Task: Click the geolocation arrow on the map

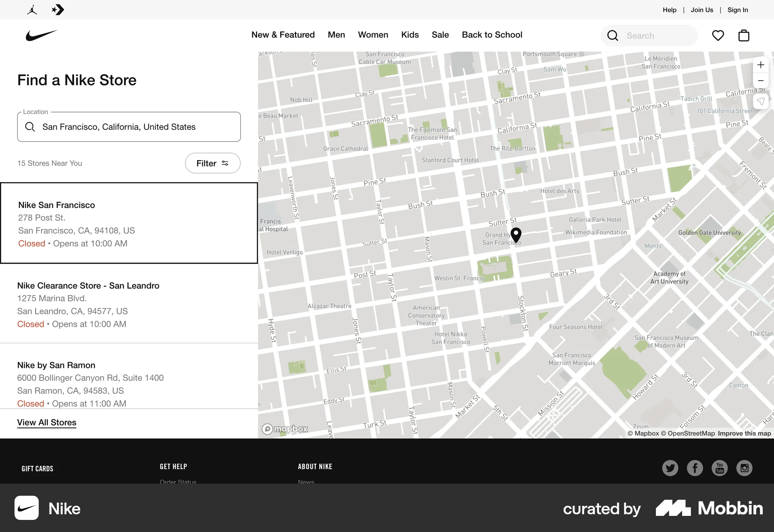Action: (x=761, y=101)
